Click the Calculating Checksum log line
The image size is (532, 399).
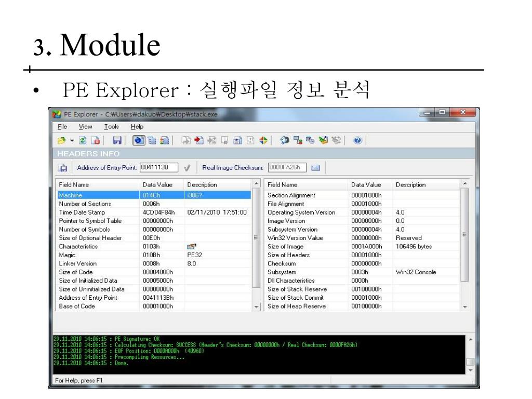[x=206, y=345]
